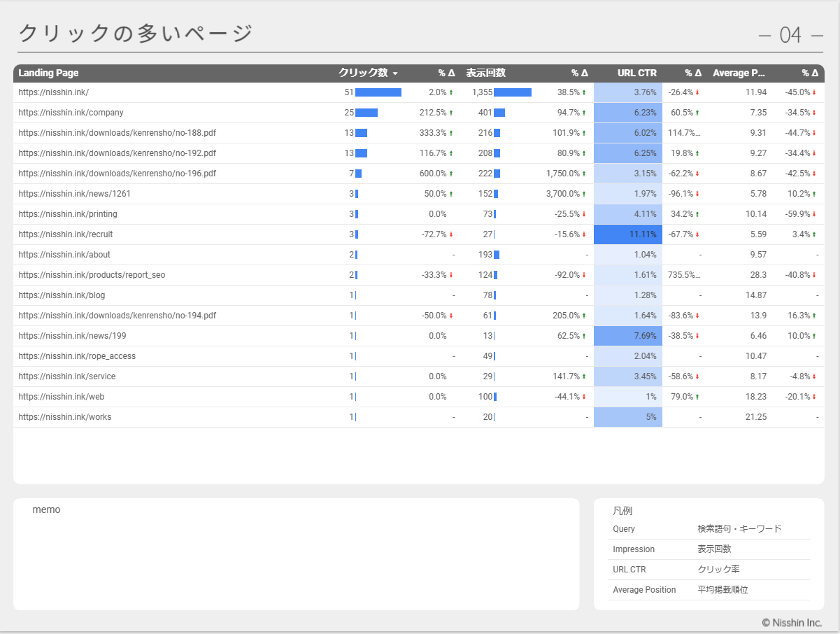The width and height of the screenshot is (840, 634).
Task: Select the https://nisshin.ink/news/199 row
Action: pyautogui.click(x=418, y=336)
